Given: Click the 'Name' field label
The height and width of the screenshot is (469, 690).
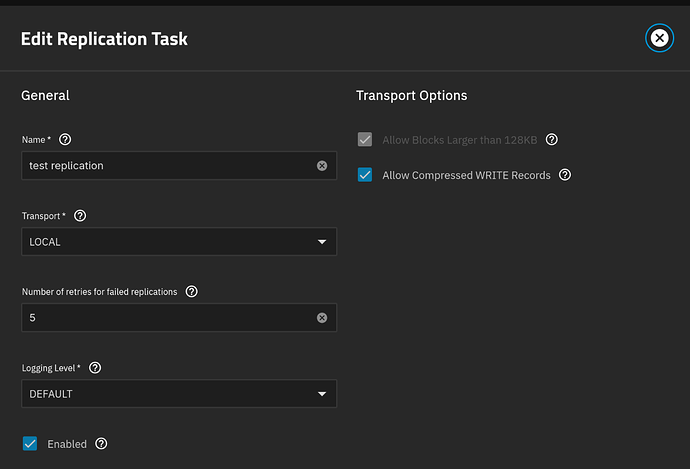Looking at the screenshot, I should pos(33,139).
